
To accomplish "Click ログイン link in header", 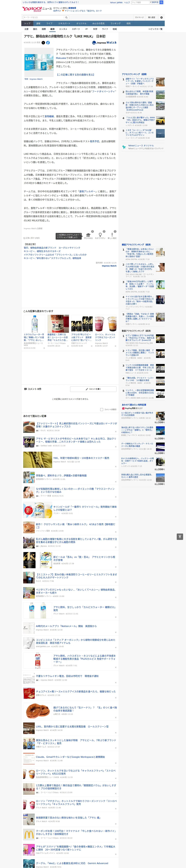I will (x=57, y=11).
